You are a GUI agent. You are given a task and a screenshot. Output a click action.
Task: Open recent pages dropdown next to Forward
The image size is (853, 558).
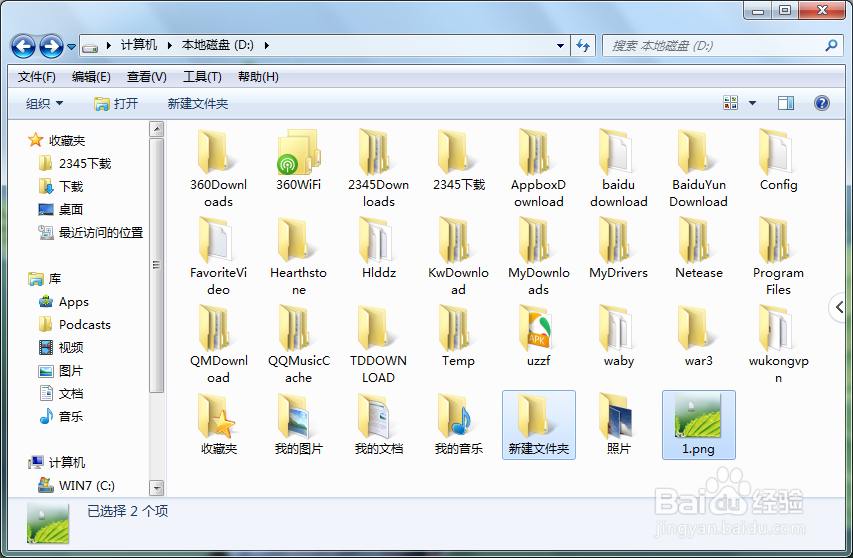click(x=71, y=47)
